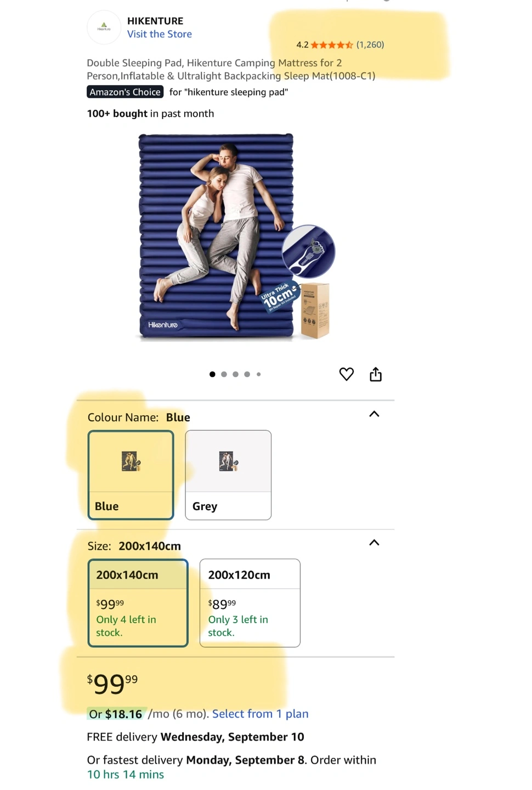532x790 pixels.
Task: Go to last image carousel dot
Action: [x=258, y=374]
